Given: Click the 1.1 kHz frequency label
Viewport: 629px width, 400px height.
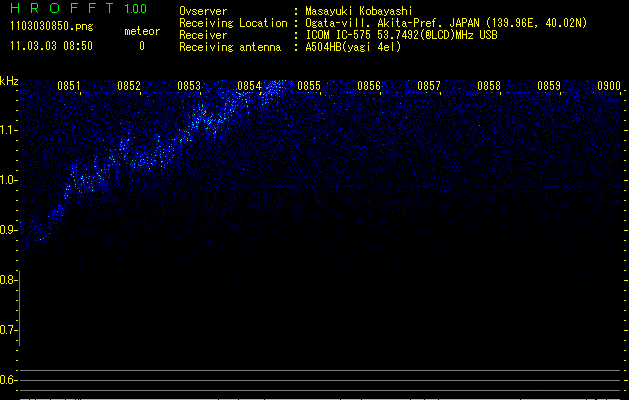Looking at the screenshot, I should point(8,130).
